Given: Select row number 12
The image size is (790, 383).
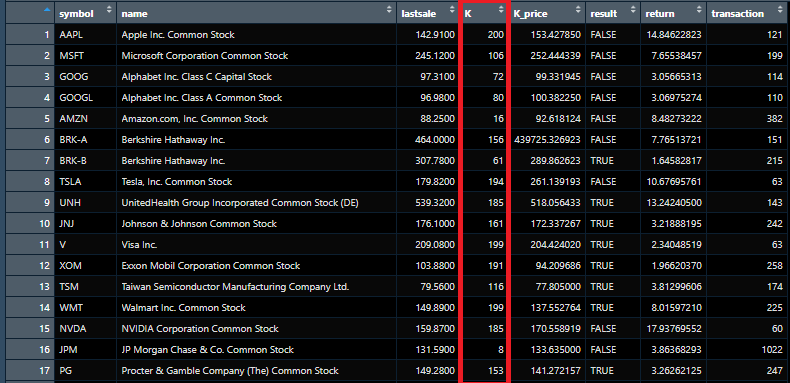Looking at the screenshot, I should [x=29, y=266].
